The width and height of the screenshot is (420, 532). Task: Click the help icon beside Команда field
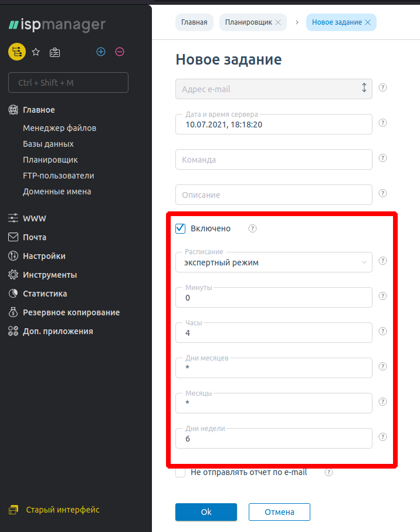coord(382,159)
